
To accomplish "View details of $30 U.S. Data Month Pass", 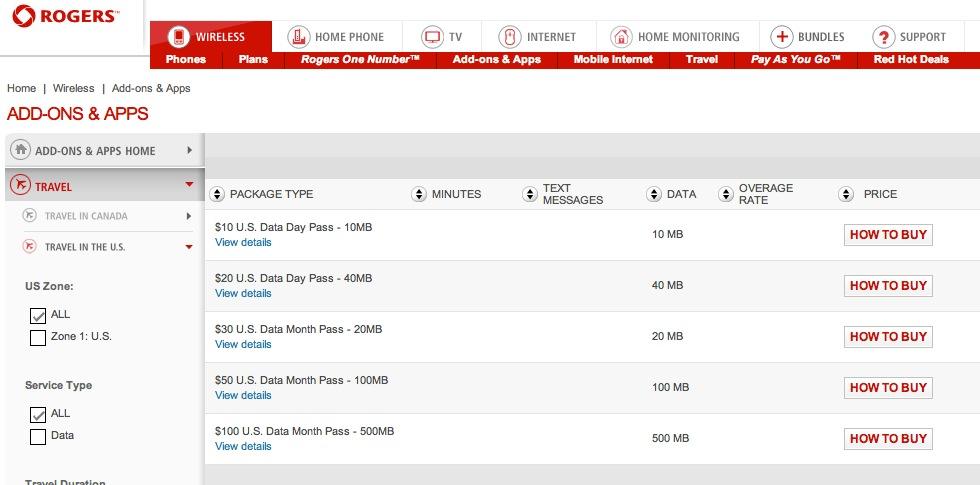I will (243, 344).
